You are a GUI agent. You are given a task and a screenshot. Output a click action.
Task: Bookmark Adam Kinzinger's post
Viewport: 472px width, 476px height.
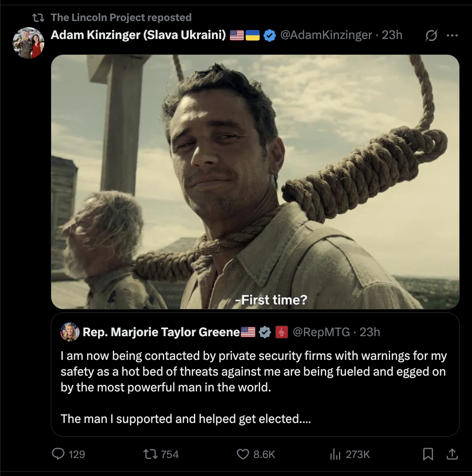[428, 454]
